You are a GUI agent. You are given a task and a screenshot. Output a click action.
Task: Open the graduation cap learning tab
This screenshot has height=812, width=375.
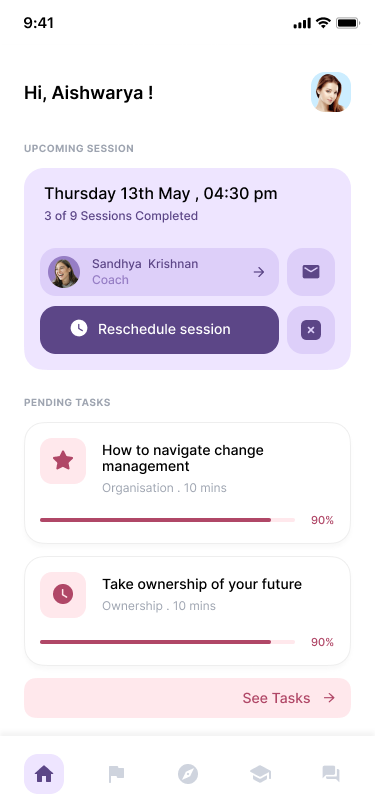point(260,775)
